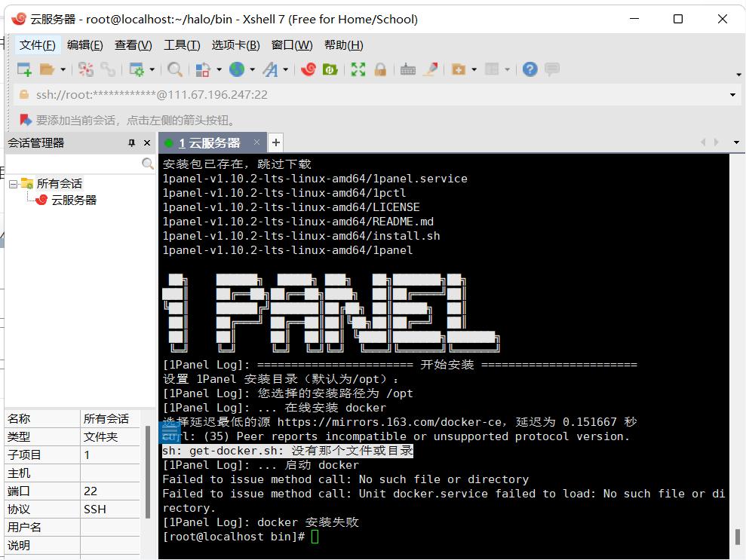Click the keyboard mapping toolbar icon
Screen dimensions: 746x560
pyautogui.click(x=408, y=69)
